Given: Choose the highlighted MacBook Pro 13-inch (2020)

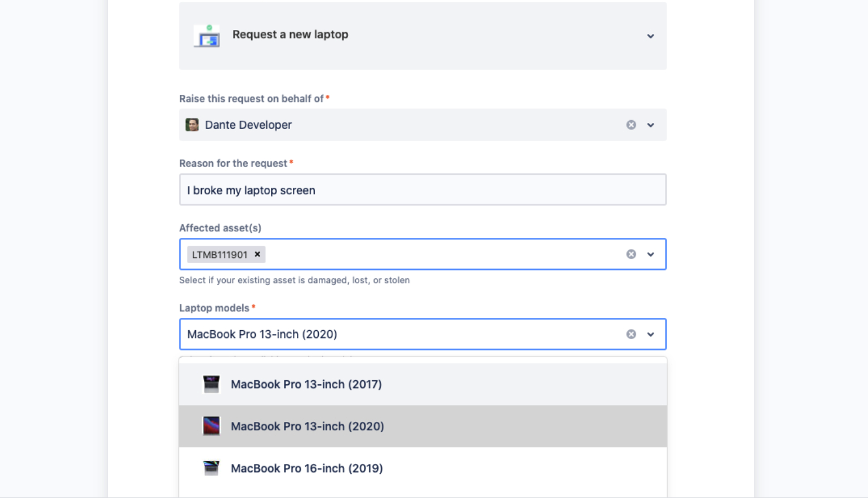Looking at the screenshot, I should tap(307, 426).
